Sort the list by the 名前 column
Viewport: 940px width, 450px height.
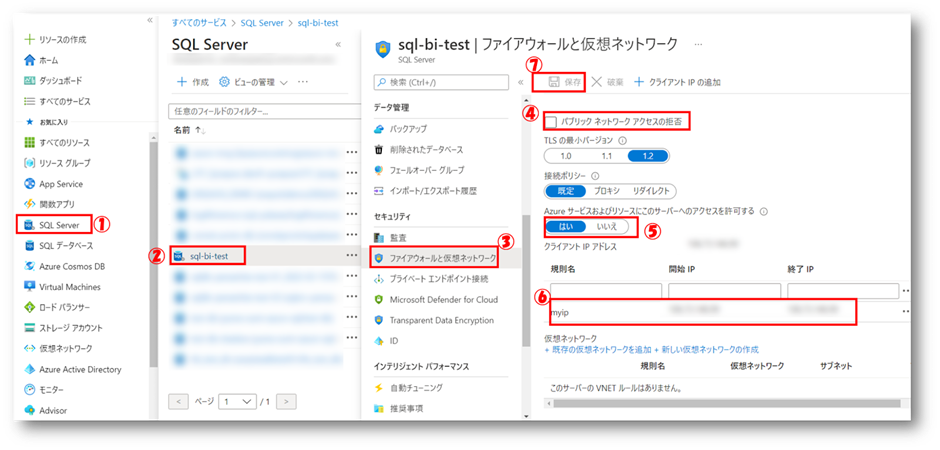189,130
